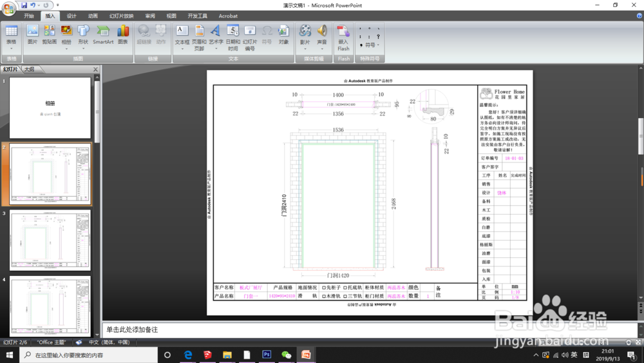Screen dimensions: 644x363
Task: Open the Office button menu
Action: click(x=8, y=8)
